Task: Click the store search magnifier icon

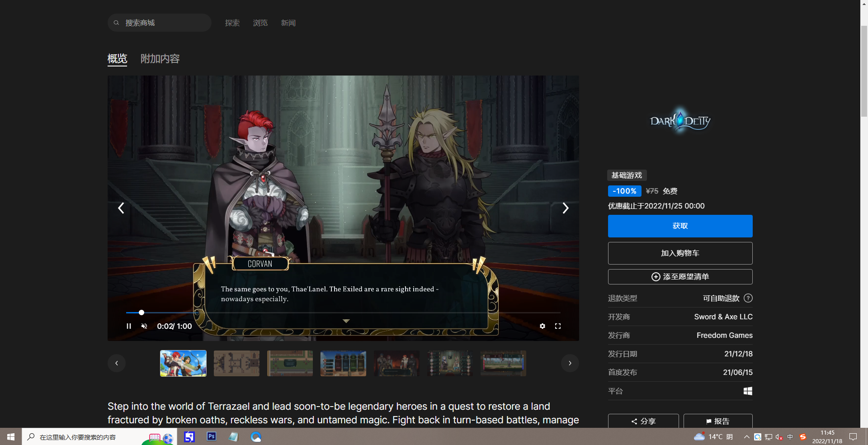Action: (x=116, y=23)
